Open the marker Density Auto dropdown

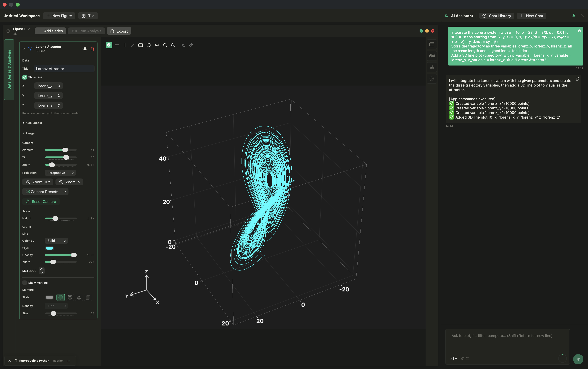[56, 306]
